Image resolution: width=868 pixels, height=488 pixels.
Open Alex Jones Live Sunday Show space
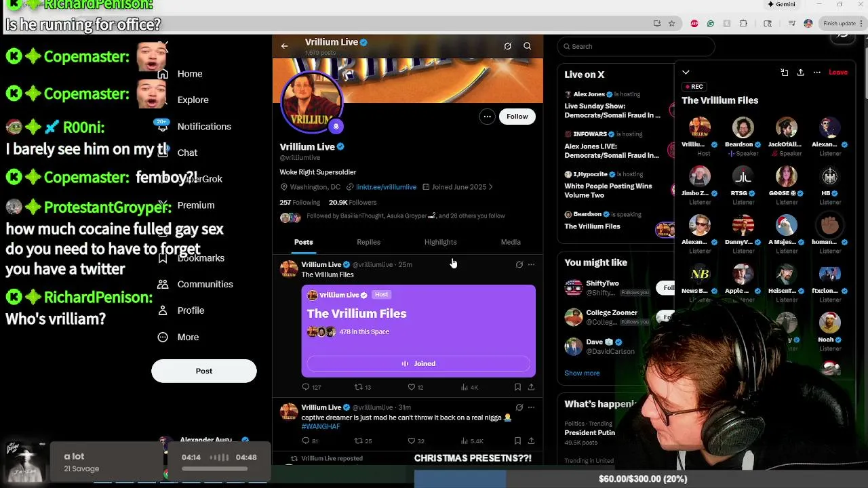click(612, 110)
